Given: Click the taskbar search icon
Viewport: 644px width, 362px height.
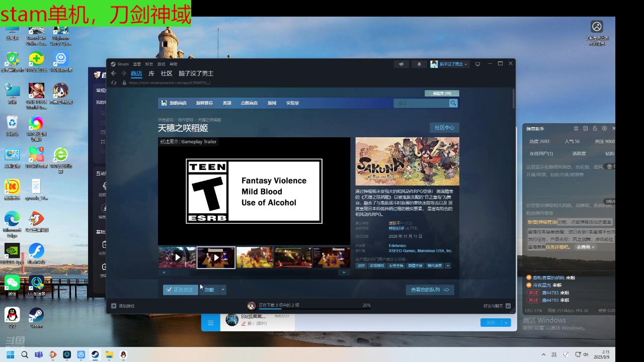Looking at the screenshot, I should coord(24,355).
